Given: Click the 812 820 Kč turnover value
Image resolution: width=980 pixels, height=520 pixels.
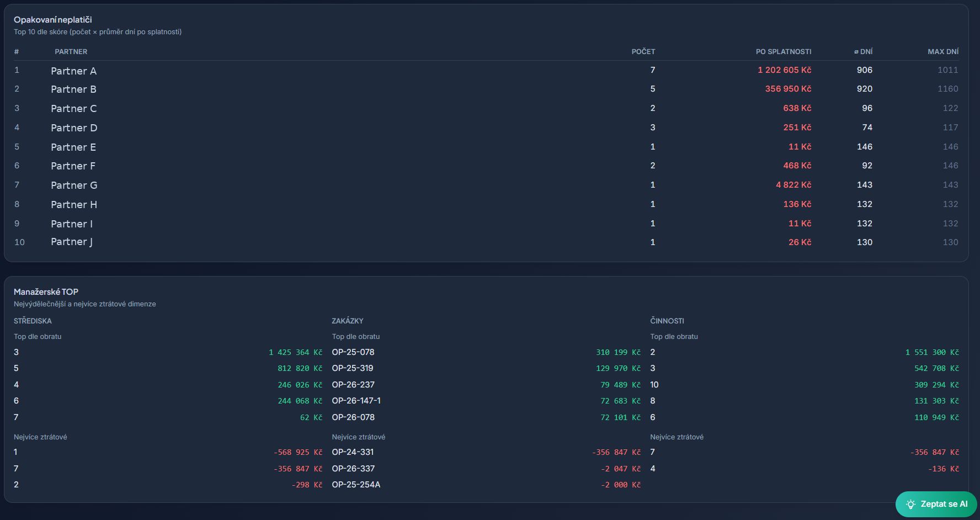Looking at the screenshot, I should point(300,368).
